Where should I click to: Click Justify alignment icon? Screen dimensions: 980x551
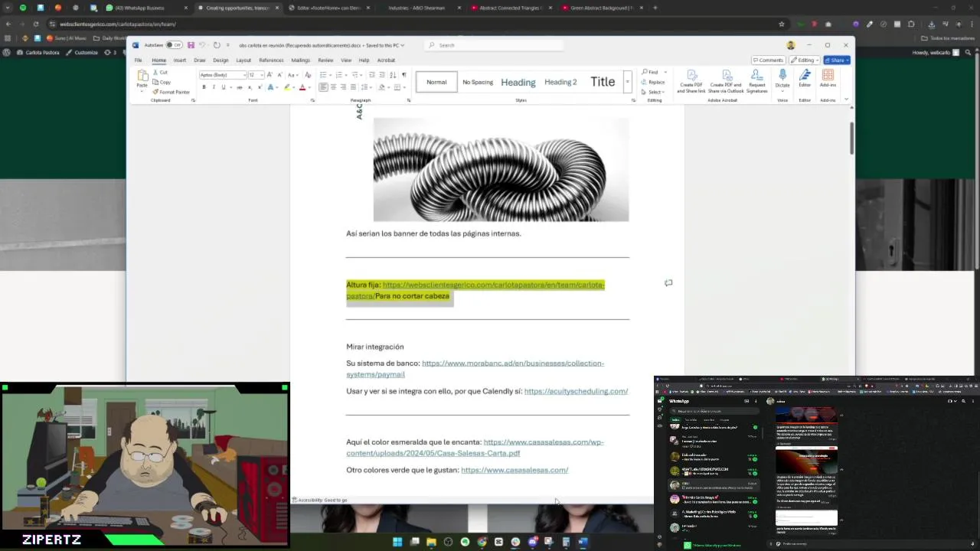(353, 87)
